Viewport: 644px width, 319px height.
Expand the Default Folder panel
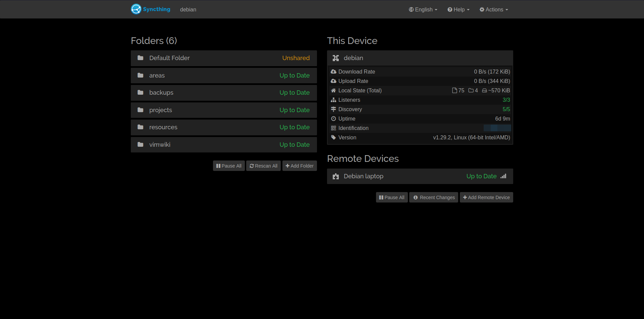point(224,58)
